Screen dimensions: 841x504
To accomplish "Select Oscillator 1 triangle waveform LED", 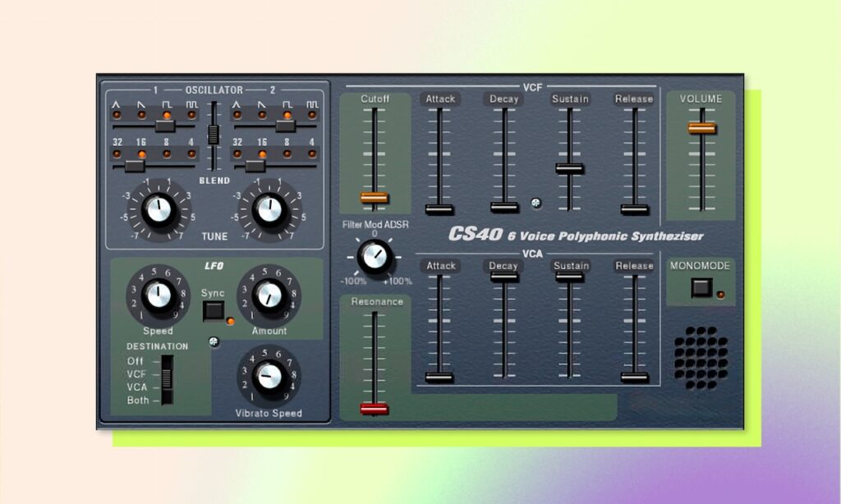I will coord(117,115).
